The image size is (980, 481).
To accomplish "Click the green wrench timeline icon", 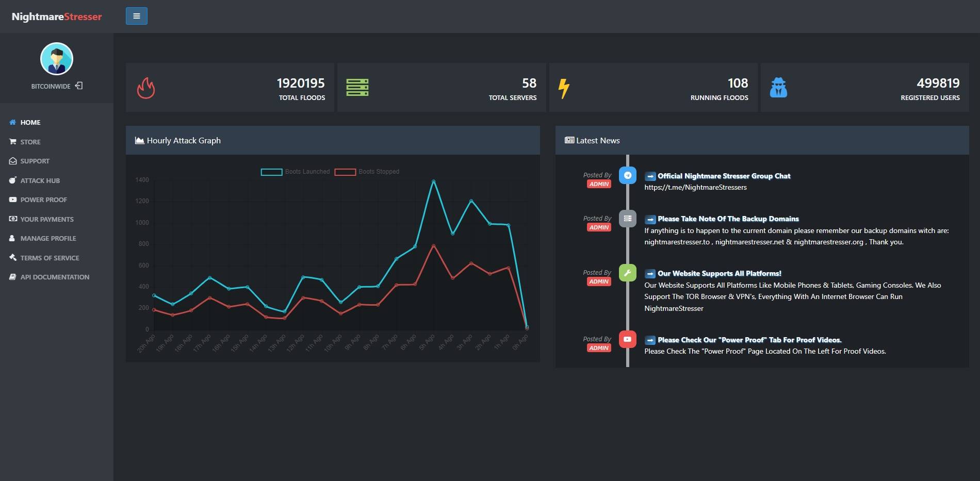I will point(628,273).
